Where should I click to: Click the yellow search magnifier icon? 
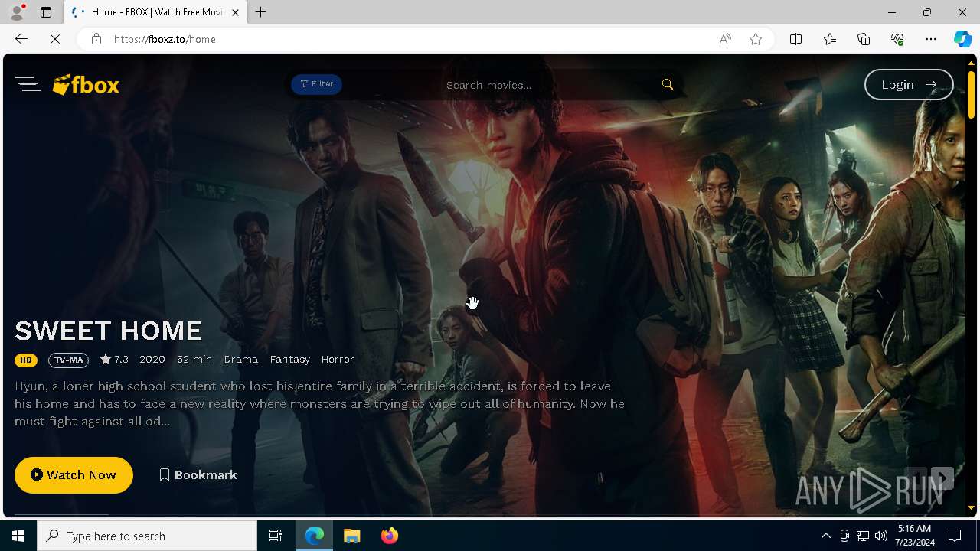pos(668,84)
